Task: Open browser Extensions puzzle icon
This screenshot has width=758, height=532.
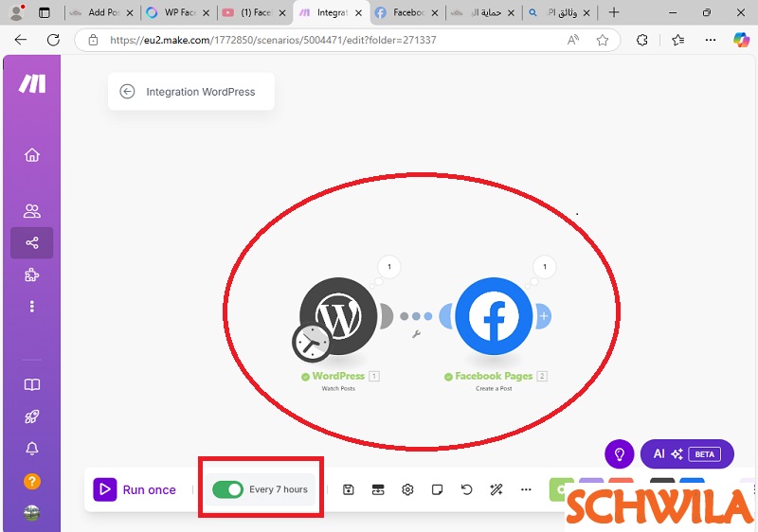Action: 642,40
